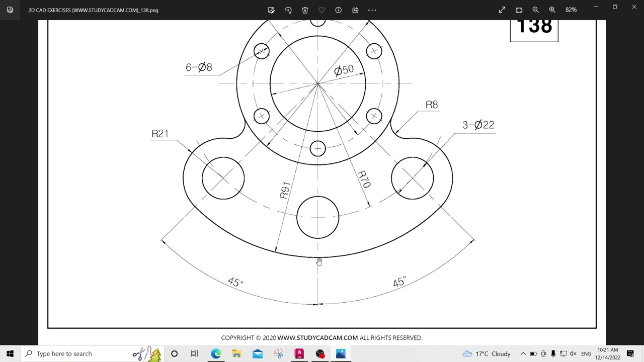Image resolution: width=644 pixels, height=362 pixels.
Task: Click the WWW.STUDYCADCAM.COM copyright text
Action: pos(317,338)
